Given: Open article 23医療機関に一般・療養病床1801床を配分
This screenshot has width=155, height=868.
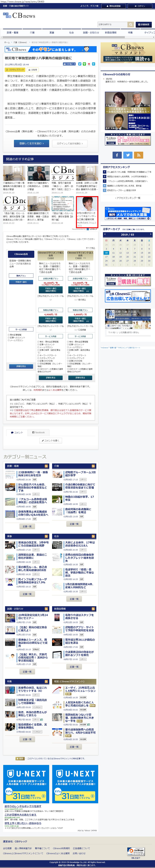Looking at the screenshot, I should pyautogui.click(x=33, y=474).
